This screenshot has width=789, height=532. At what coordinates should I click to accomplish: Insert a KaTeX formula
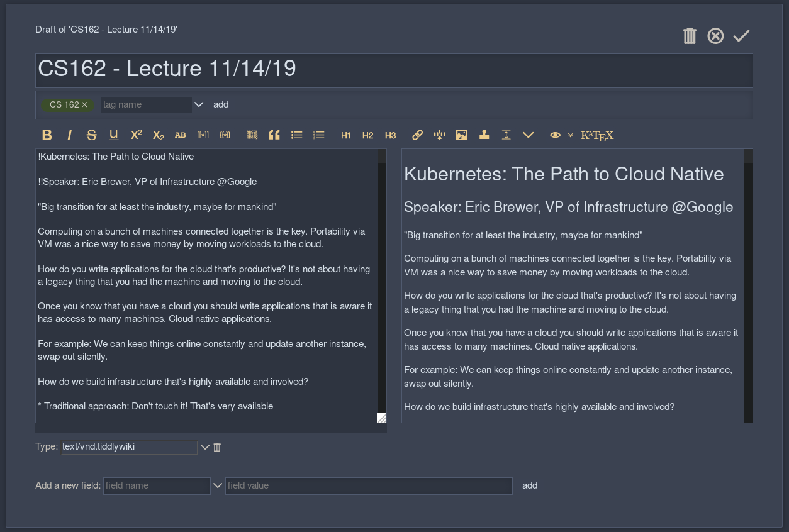597,135
